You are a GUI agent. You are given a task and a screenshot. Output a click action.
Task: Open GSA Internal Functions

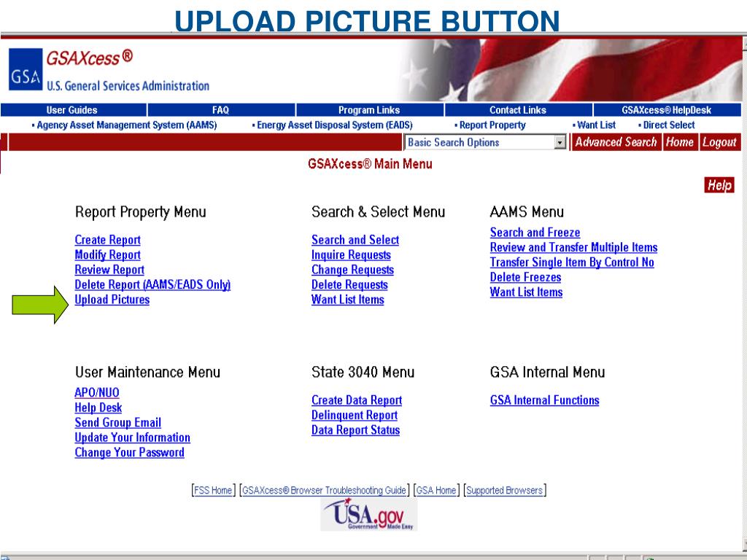coord(544,400)
